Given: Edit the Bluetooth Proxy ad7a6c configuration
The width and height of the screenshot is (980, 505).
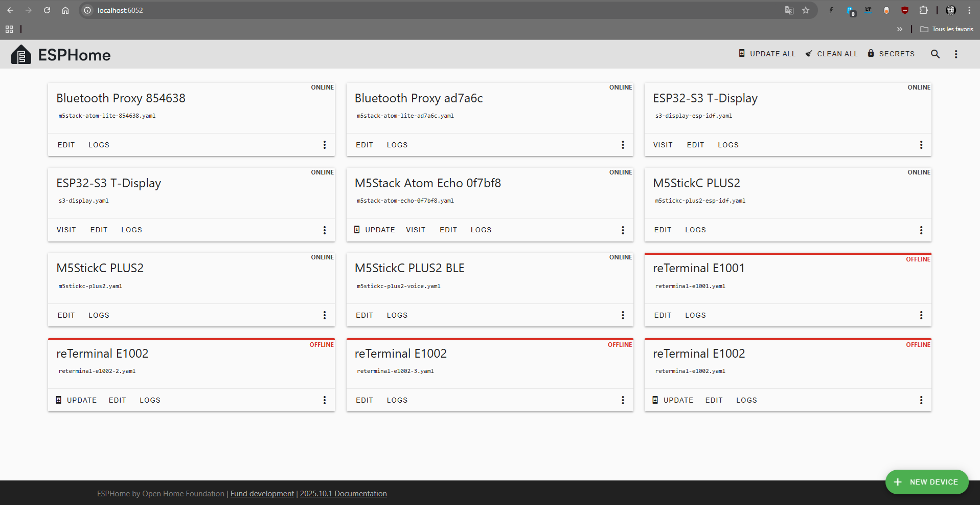Looking at the screenshot, I should click(364, 145).
